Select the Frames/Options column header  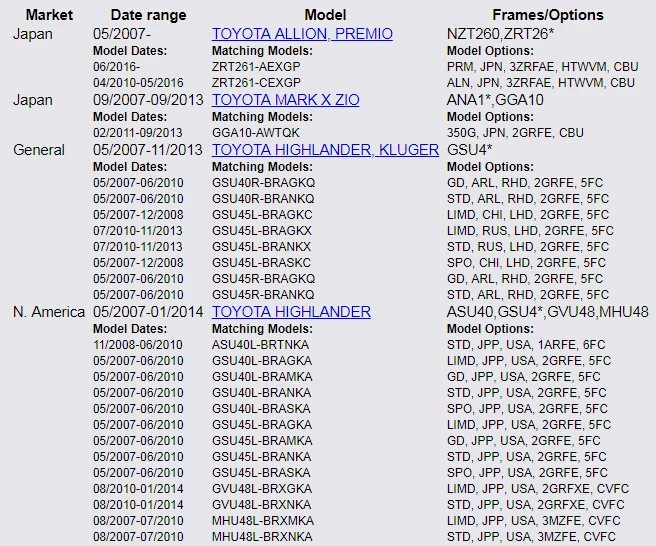[x=548, y=15]
